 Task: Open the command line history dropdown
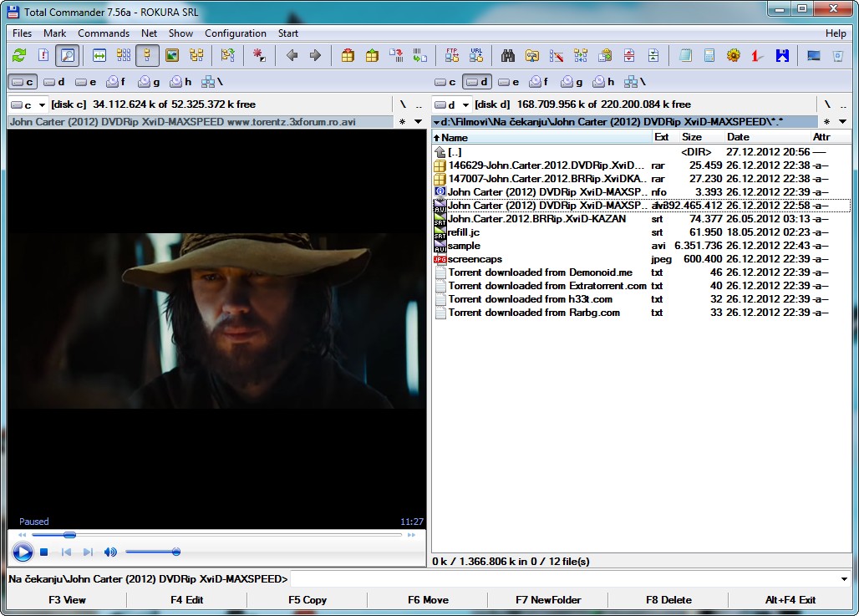[844, 579]
